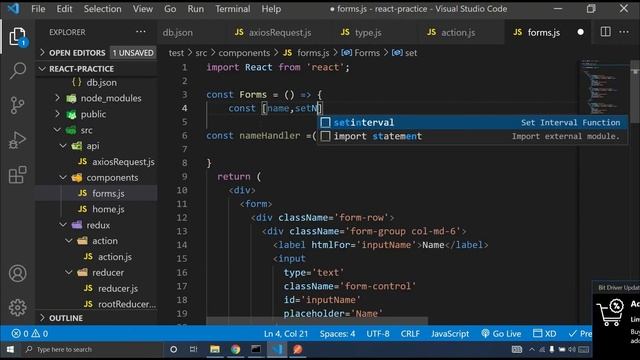Open the Extensions view
The height and width of the screenshot is (360, 640).
[18, 175]
